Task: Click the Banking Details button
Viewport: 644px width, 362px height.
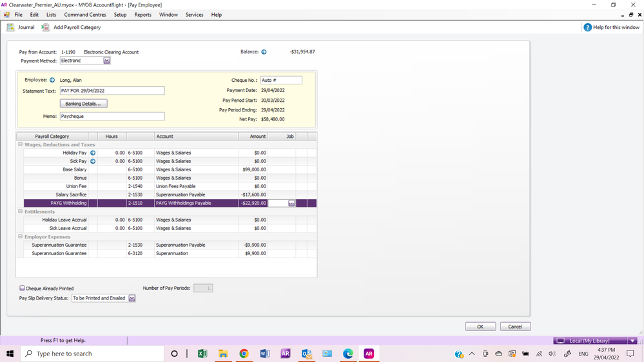Action: 83,104
